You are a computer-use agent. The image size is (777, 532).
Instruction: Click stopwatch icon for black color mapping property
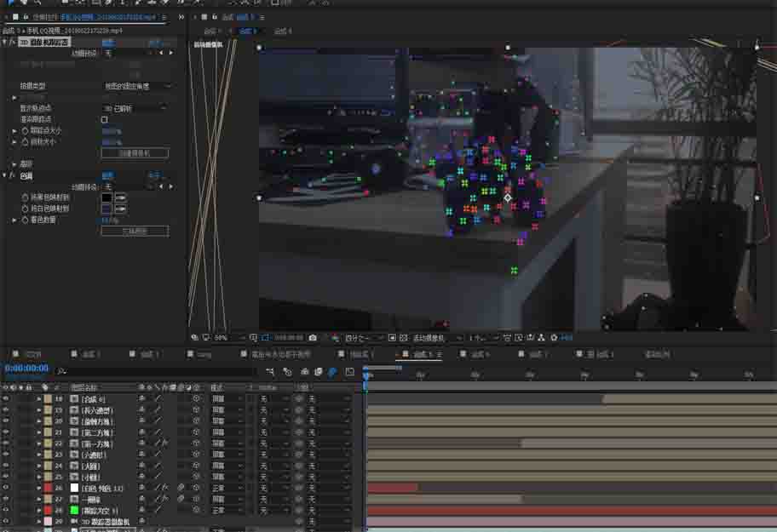click(25, 197)
